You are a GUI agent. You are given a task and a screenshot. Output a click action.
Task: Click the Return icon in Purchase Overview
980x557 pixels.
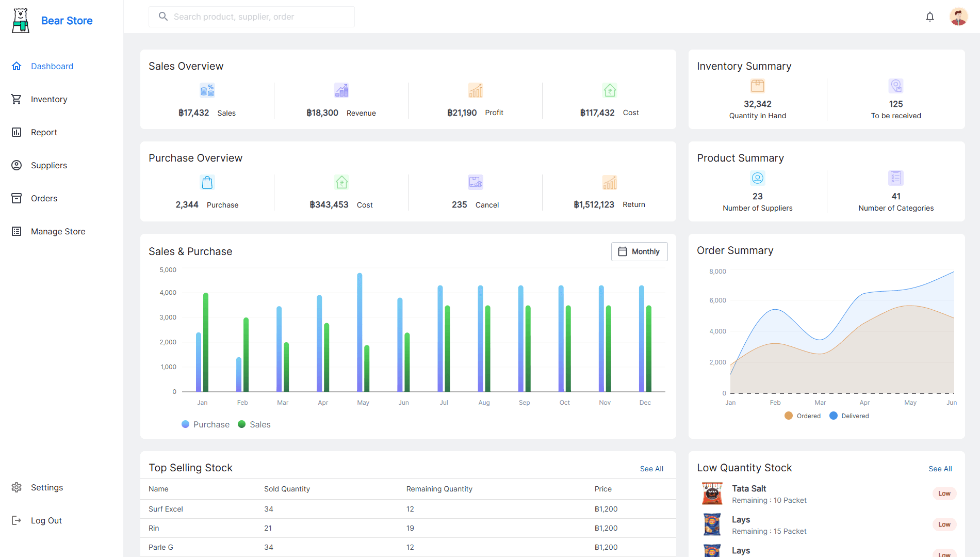[x=610, y=182]
